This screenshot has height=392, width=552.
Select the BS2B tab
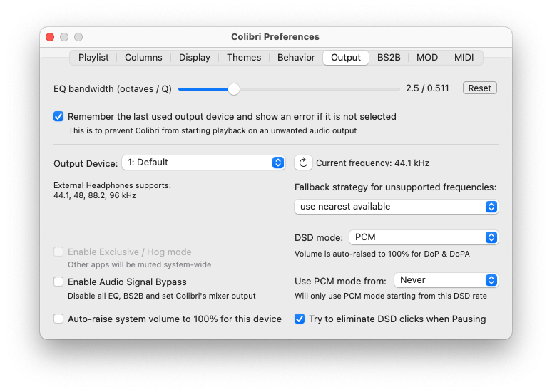(x=389, y=57)
